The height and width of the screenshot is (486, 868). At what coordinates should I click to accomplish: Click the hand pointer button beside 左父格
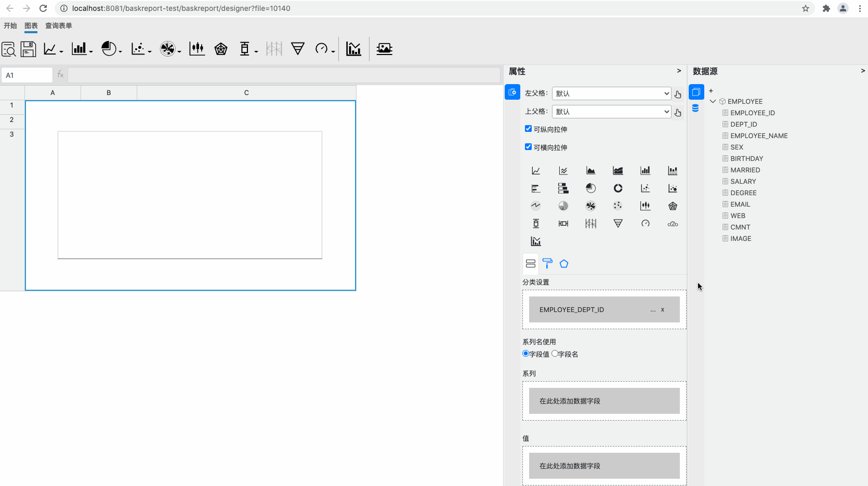pyautogui.click(x=678, y=94)
